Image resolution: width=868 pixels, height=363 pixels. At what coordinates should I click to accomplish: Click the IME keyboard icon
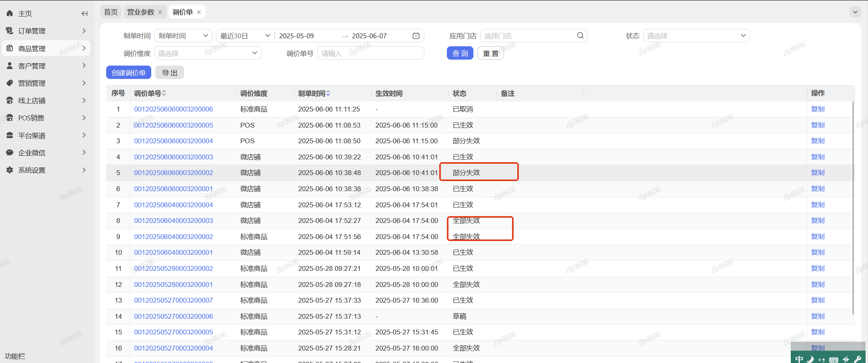pos(833,359)
